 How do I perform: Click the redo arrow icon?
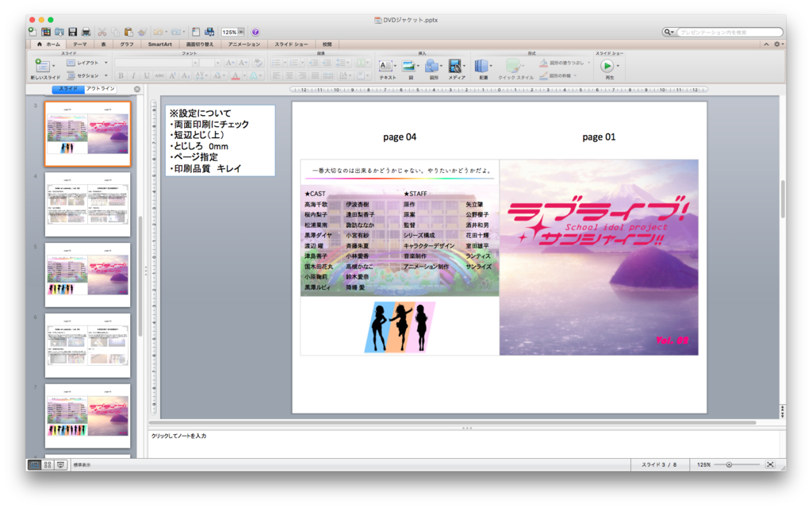pyautogui.click(x=176, y=32)
